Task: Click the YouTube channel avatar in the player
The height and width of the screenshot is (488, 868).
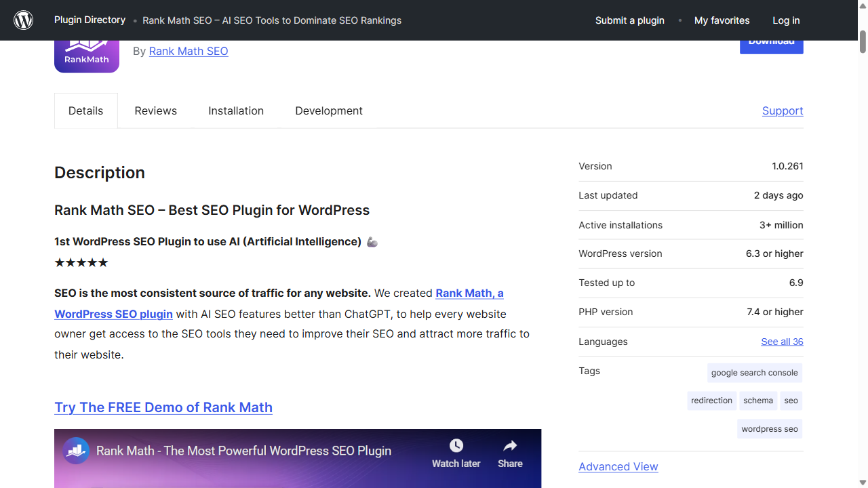Action: (x=76, y=450)
